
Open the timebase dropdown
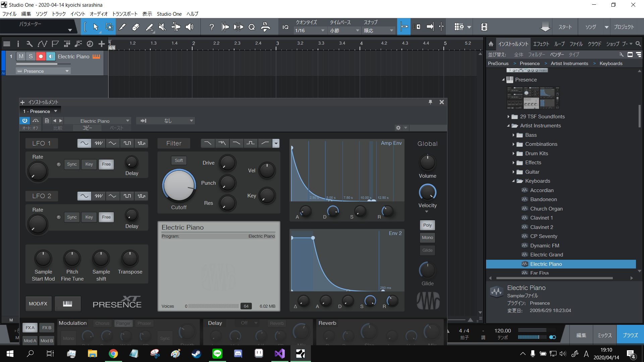click(344, 31)
